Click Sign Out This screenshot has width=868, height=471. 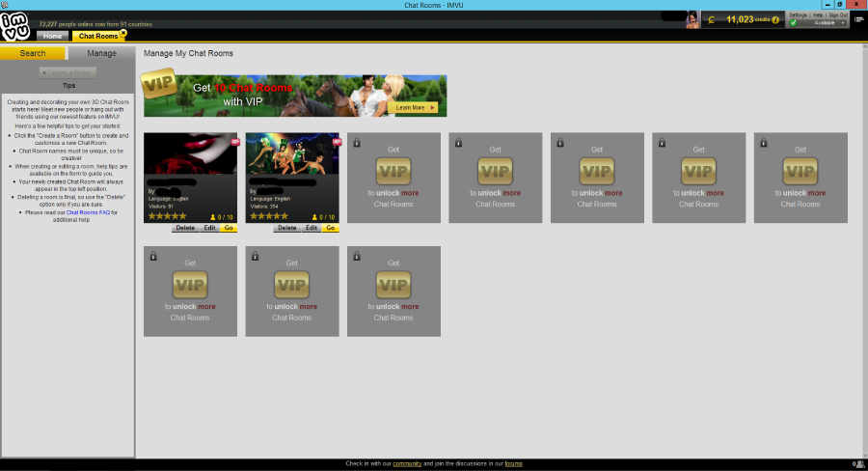(838, 15)
